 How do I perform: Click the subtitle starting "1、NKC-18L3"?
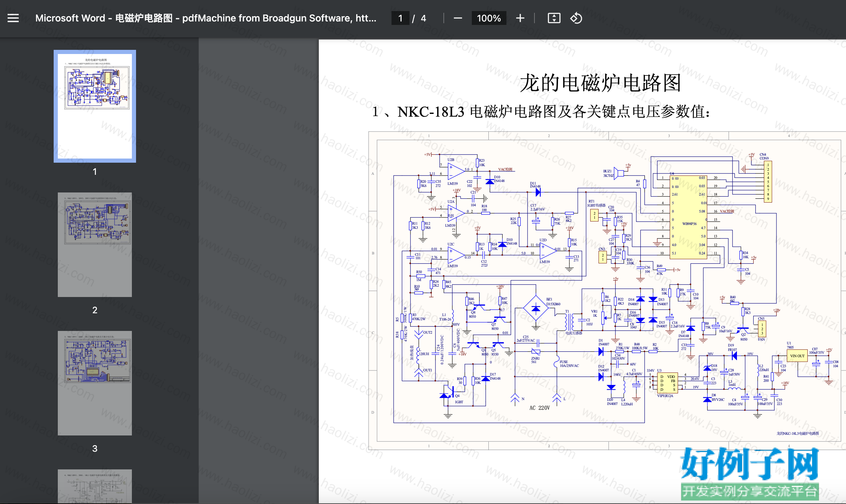tap(541, 112)
